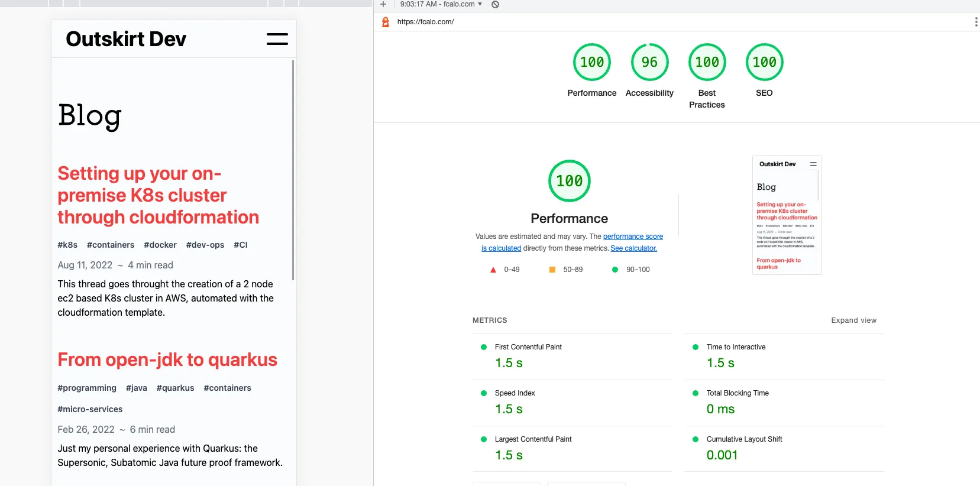
Task: Click the #k8s tag
Action: click(x=67, y=245)
